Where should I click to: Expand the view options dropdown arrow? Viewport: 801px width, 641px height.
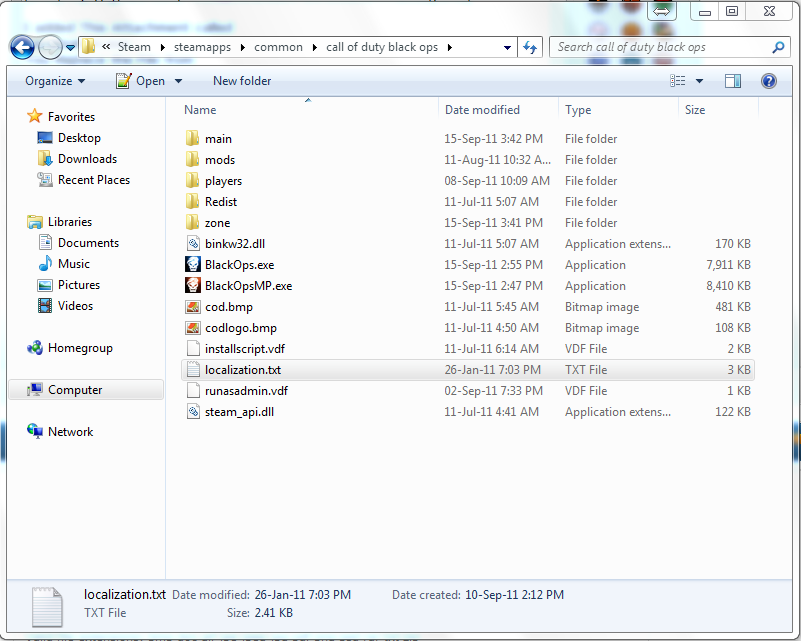pos(699,81)
